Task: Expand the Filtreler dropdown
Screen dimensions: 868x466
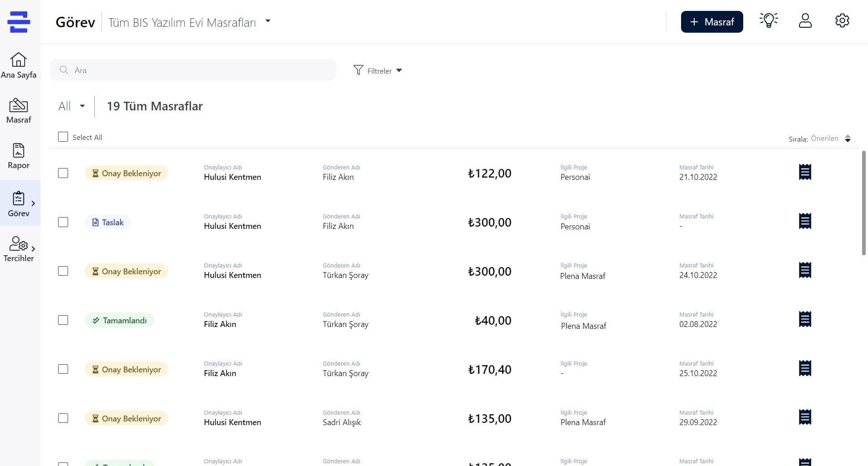Action: 378,70
